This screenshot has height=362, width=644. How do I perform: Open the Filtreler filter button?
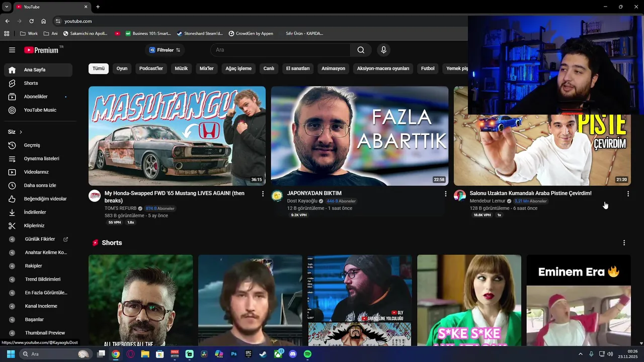pos(165,50)
